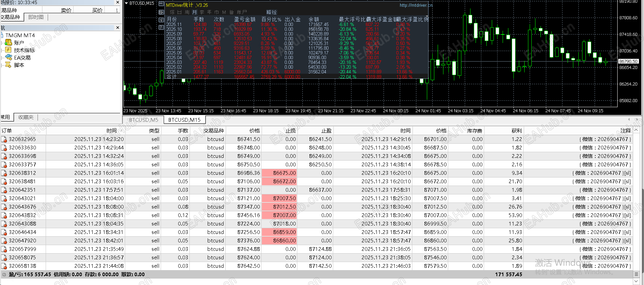This screenshot has width=644, height=285.
Task: Open the http://mtdriver.cn link
Action: (416, 5)
